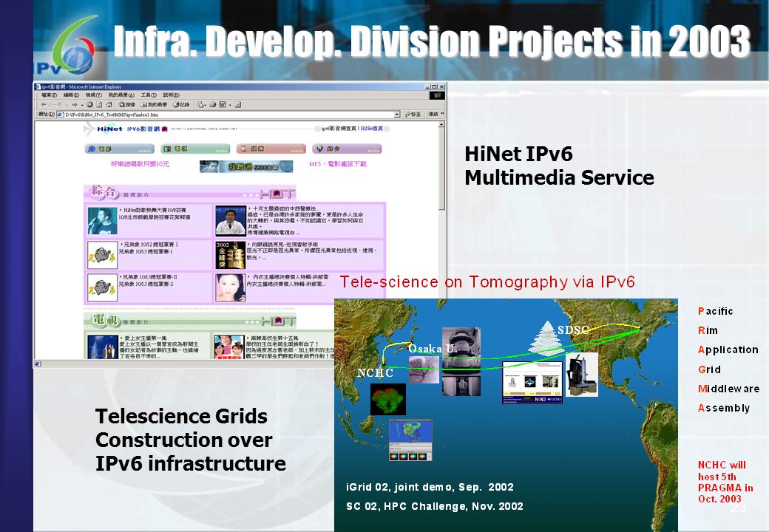The width and height of the screenshot is (769, 532).
Task: Click the IE window title bar icon
Action: click(38, 86)
